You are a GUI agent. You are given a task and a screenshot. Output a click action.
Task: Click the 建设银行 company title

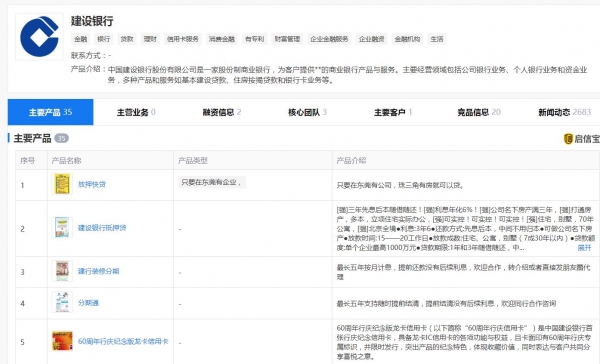click(x=92, y=21)
